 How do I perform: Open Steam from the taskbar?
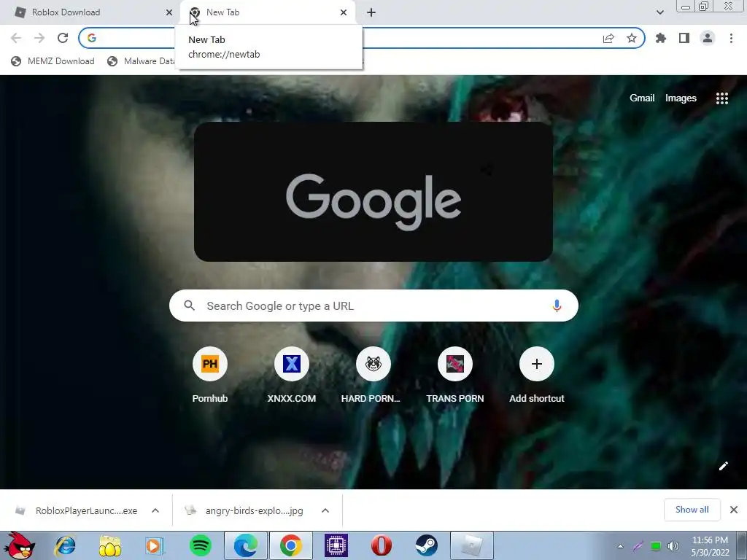427,545
